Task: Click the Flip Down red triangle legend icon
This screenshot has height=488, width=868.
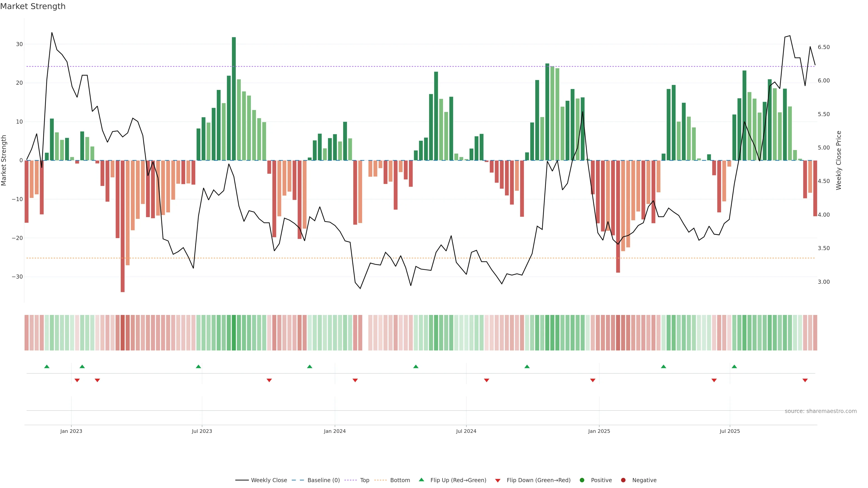Action: click(498, 481)
